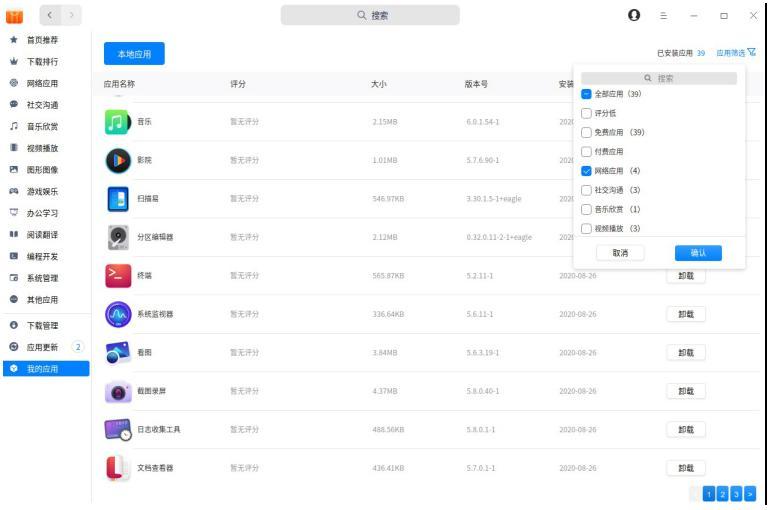Click the 看图 app icon
This screenshot has width=769, height=510.
118,353
